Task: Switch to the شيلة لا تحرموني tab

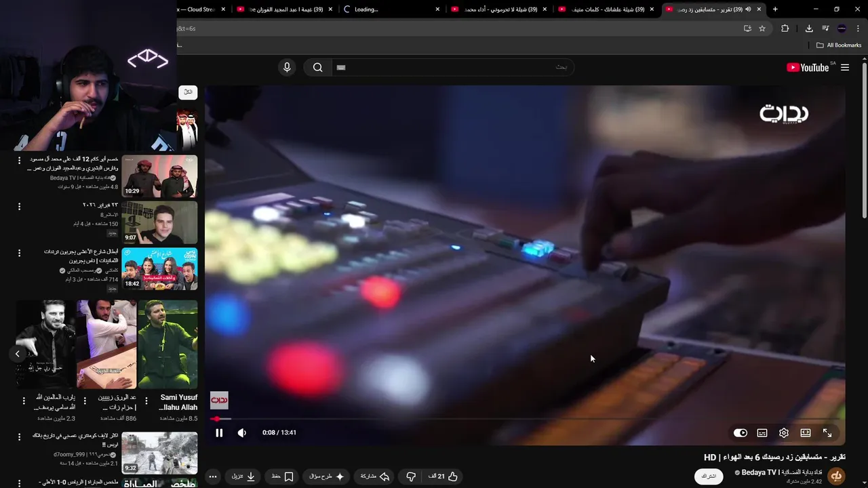Action: [498, 9]
